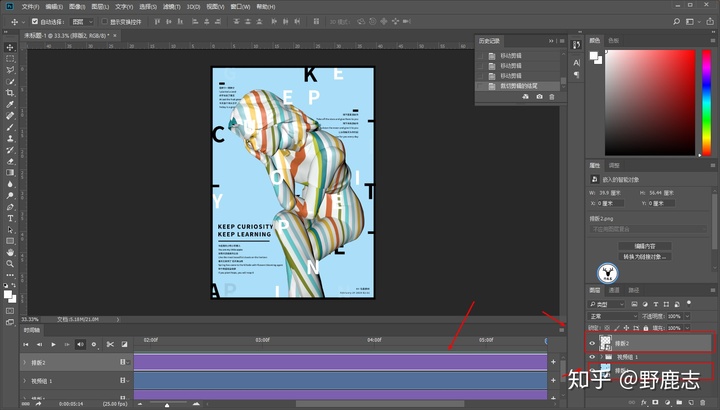Go to first frame of timeline

pos(26,344)
